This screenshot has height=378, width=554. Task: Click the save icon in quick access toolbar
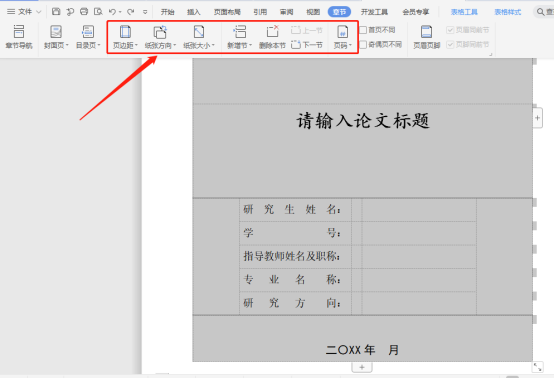coord(56,12)
